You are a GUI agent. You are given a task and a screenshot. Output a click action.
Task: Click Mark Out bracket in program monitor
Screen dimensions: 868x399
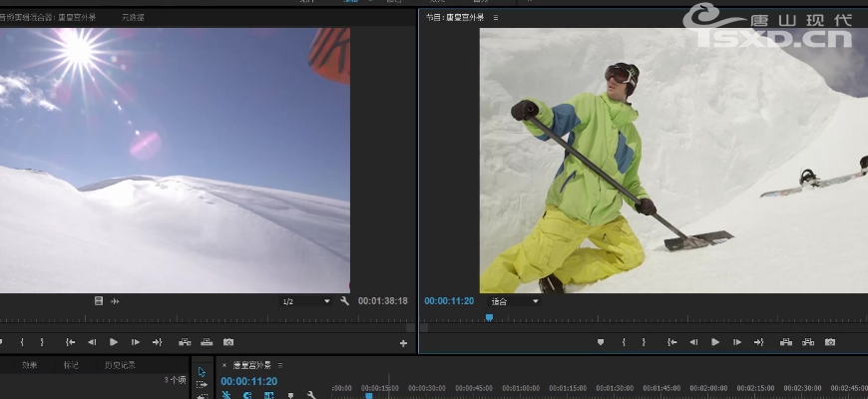[644, 342]
